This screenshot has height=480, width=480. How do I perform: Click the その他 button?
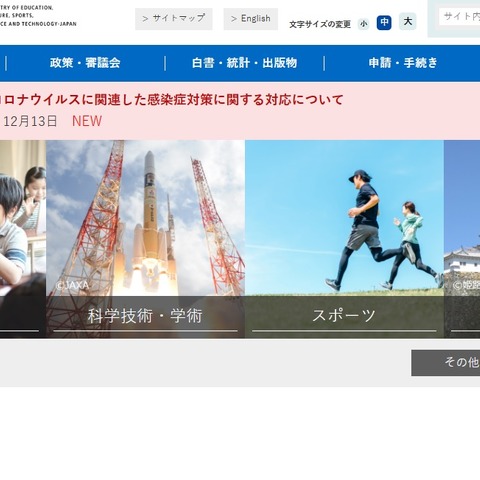[x=446, y=363]
